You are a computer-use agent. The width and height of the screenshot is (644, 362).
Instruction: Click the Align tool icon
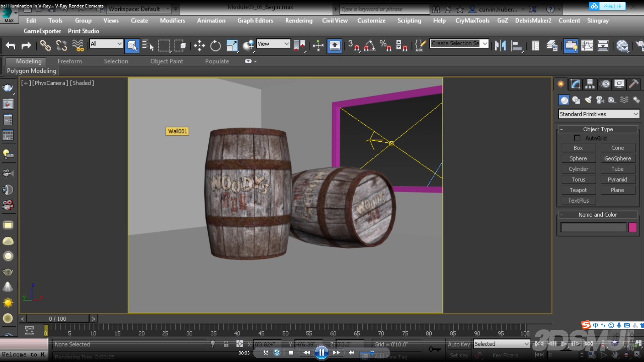(516, 46)
